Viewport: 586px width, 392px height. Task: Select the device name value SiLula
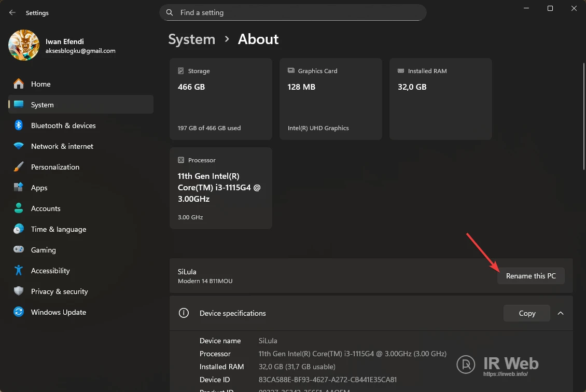click(268, 341)
